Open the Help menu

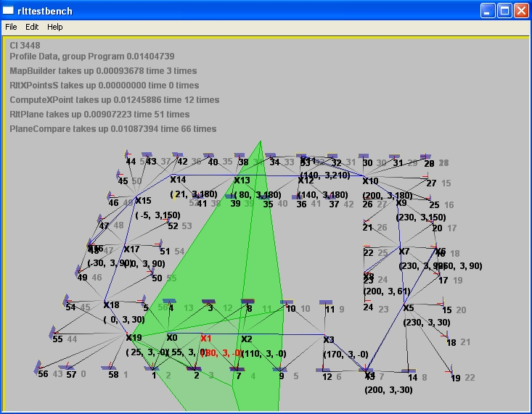tap(55, 27)
